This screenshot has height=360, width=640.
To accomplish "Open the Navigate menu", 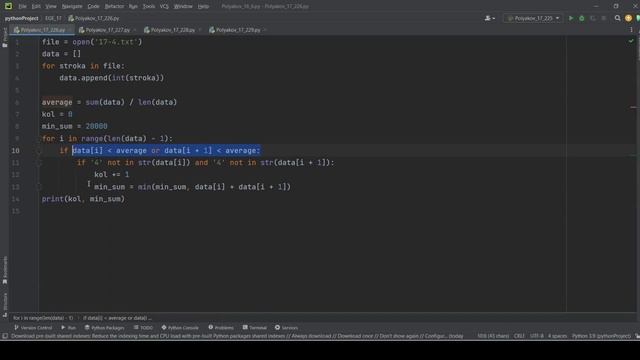I will pyautogui.click(x=72, y=7).
